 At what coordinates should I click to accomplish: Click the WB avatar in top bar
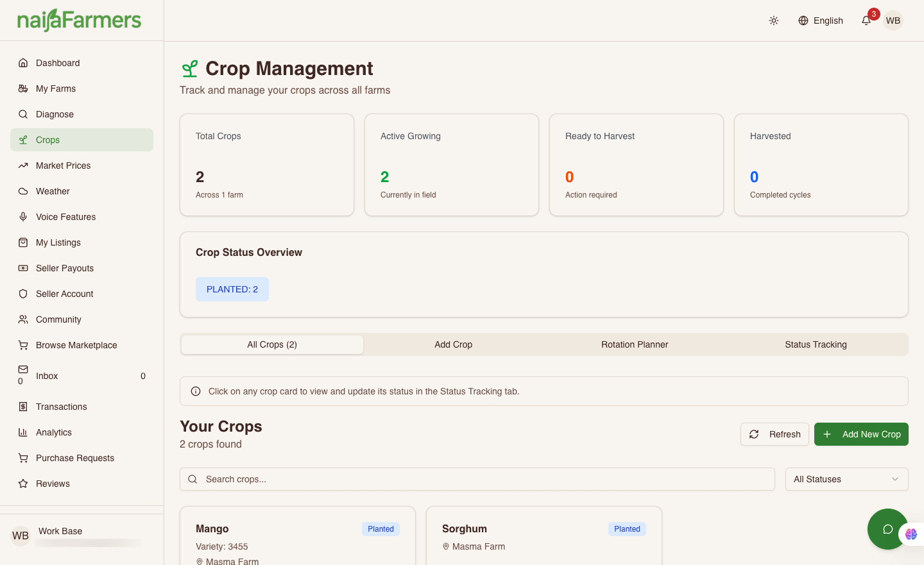pos(893,21)
